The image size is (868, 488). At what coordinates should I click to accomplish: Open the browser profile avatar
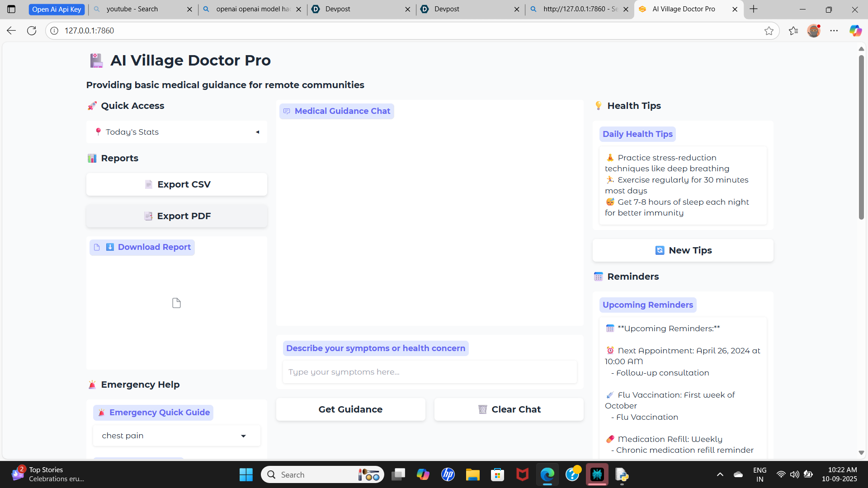[813, 31]
